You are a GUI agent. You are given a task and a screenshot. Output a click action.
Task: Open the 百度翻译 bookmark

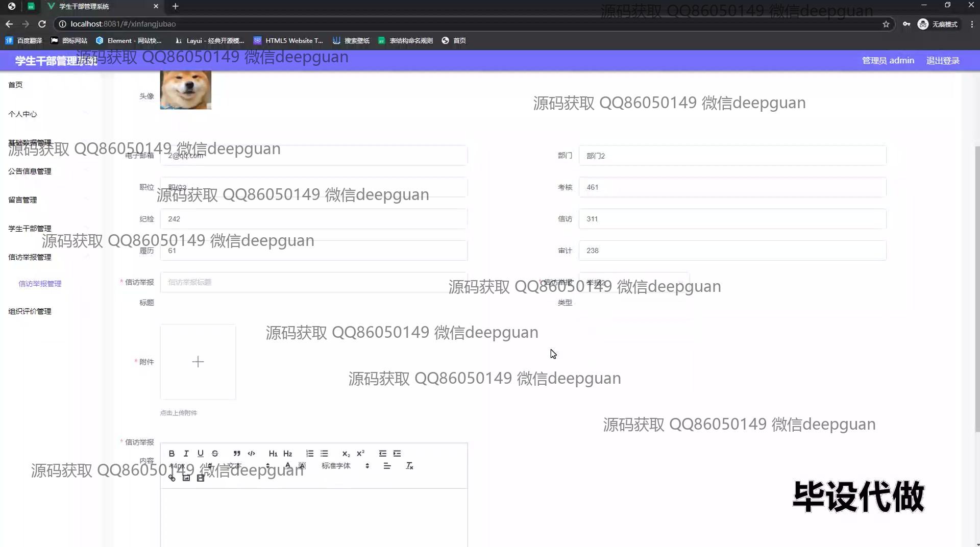[24, 40]
